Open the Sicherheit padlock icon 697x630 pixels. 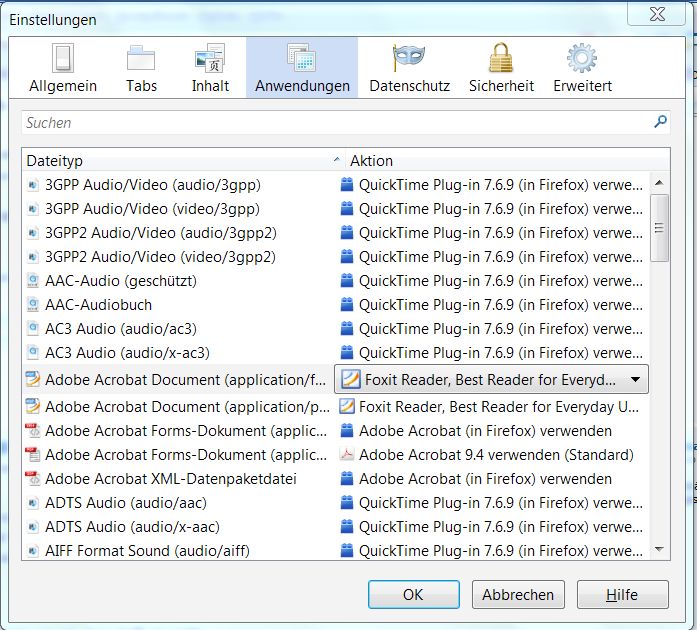501,58
